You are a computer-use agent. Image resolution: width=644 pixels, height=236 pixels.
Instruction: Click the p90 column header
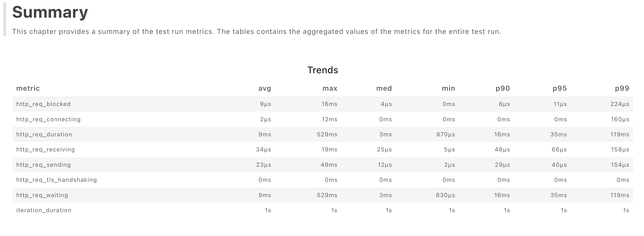tap(503, 88)
